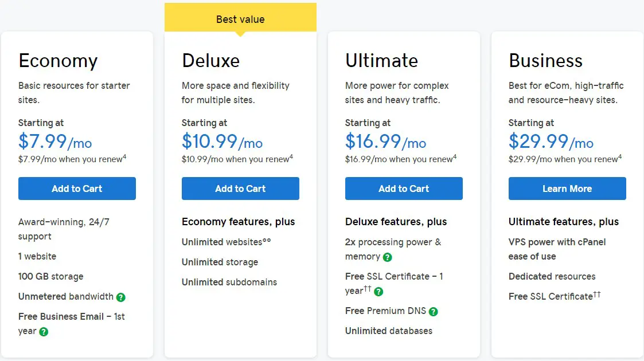Click the $7.99/mo Economy price
Image resolution: width=644 pixels, height=361 pixels.
pos(55,142)
